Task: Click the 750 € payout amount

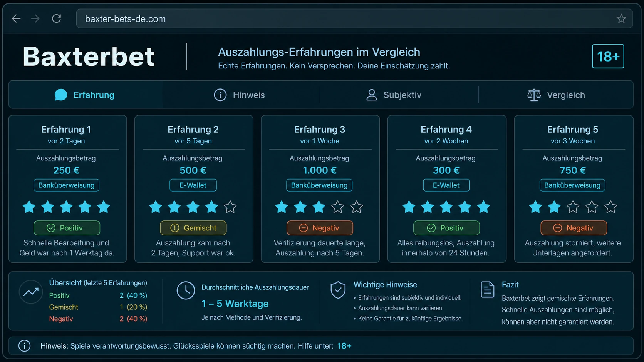Action: click(573, 170)
